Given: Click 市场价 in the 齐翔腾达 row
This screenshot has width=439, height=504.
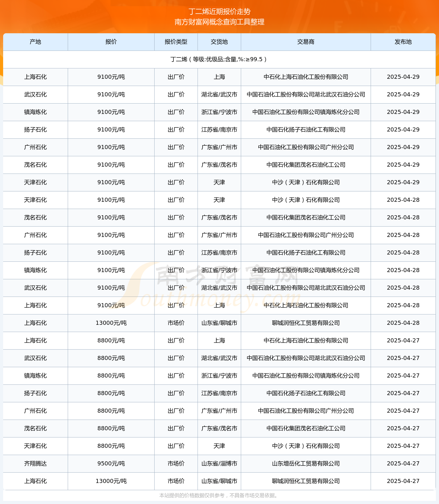Looking at the screenshot, I should (x=176, y=464).
